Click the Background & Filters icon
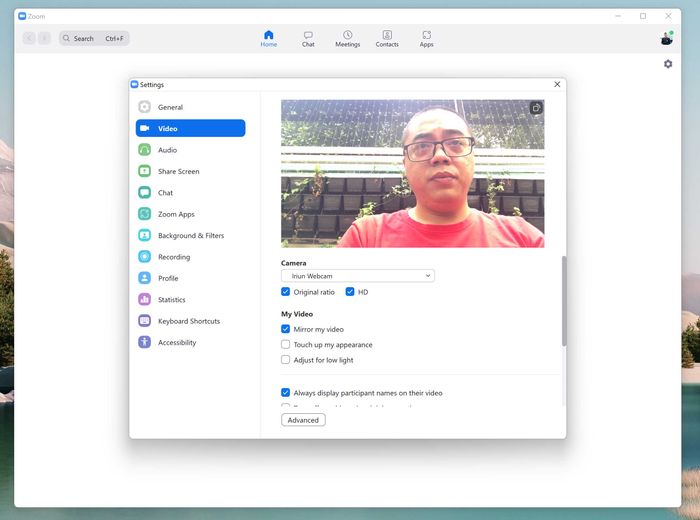 pos(144,235)
